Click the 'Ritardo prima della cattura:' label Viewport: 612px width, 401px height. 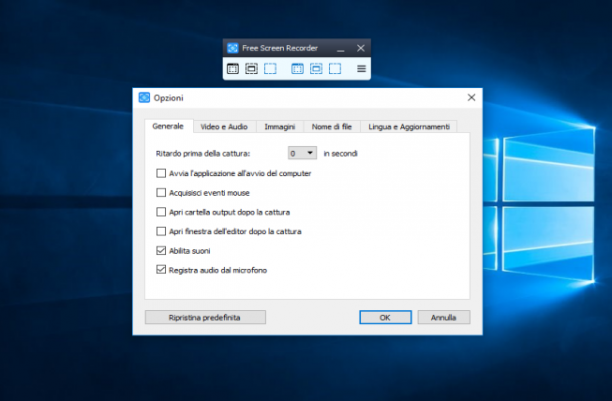pyautogui.click(x=203, y=153)
